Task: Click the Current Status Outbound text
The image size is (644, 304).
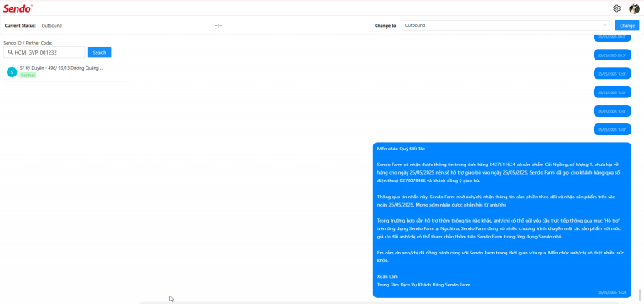Action: click(52, 25)
